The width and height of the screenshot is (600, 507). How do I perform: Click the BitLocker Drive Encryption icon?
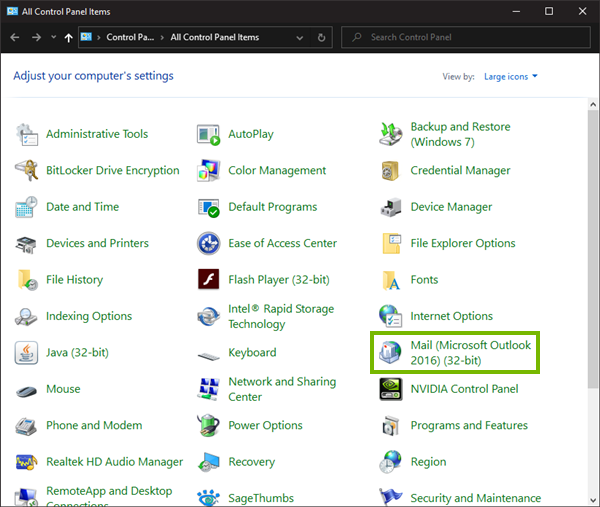pyautogui.click(x=27, y=171)
